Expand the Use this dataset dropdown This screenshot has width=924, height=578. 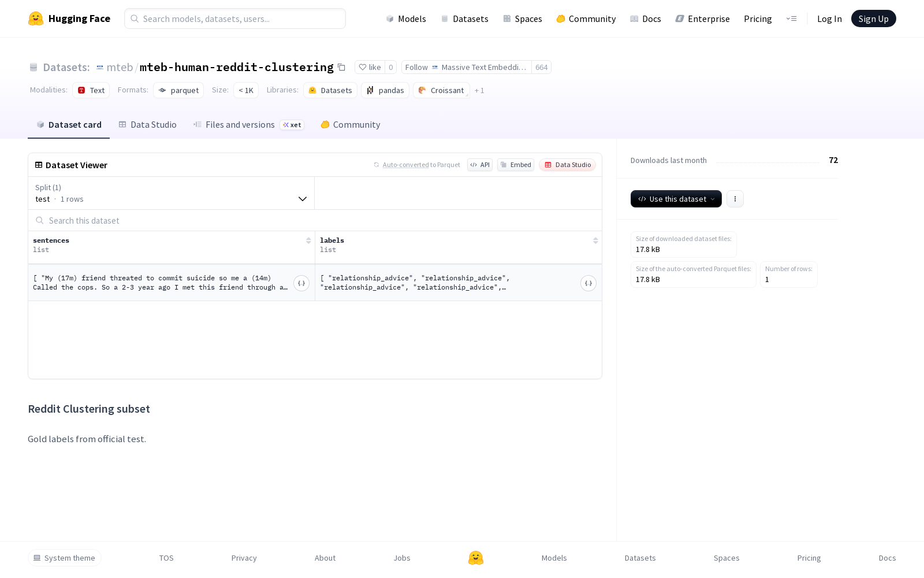tap(676, 199)
